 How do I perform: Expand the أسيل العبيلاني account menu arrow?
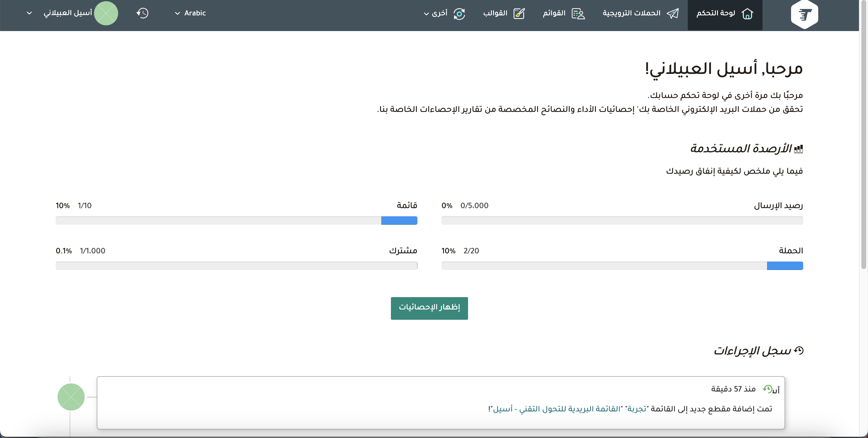(x=29, y=13)
